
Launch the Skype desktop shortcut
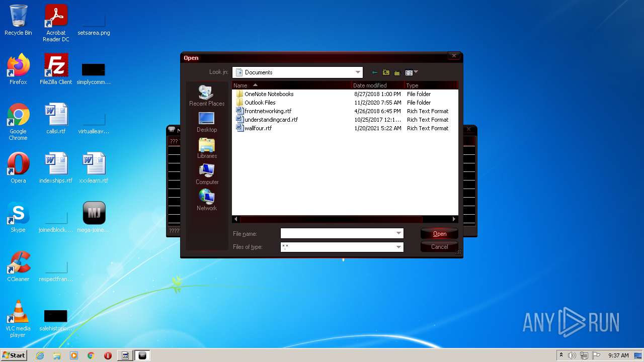pos(18,217)
